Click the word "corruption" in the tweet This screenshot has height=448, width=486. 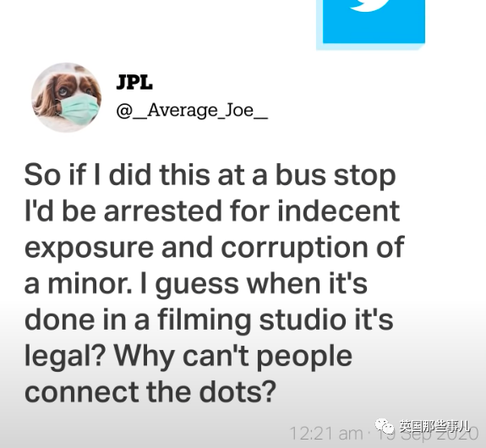(x=294, y=248)
